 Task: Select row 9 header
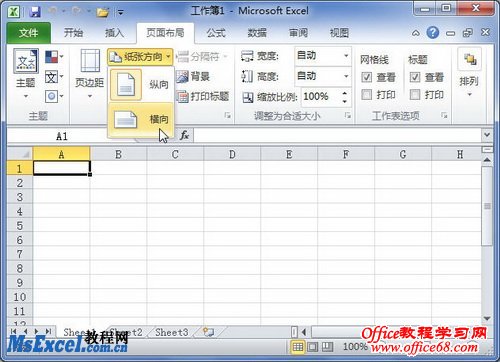click(20, 283)
